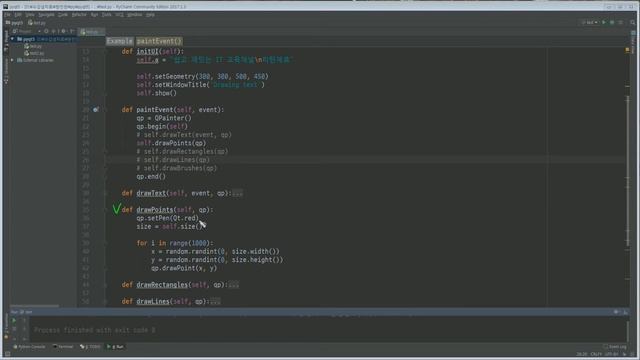Open the Code menu
Viewport: 640px width, 360px height.
[62, 15]
